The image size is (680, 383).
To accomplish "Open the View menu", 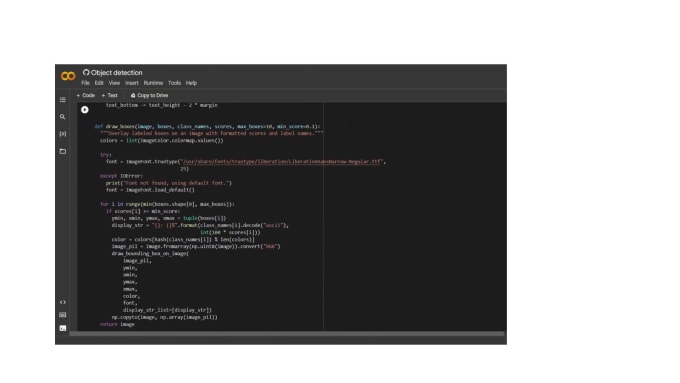I will 114,83.
